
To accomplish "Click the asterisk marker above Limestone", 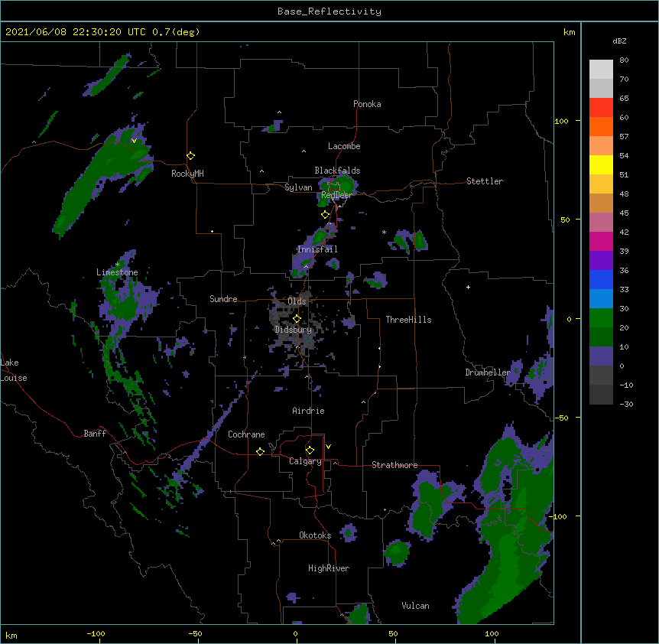I will point(118,264).
